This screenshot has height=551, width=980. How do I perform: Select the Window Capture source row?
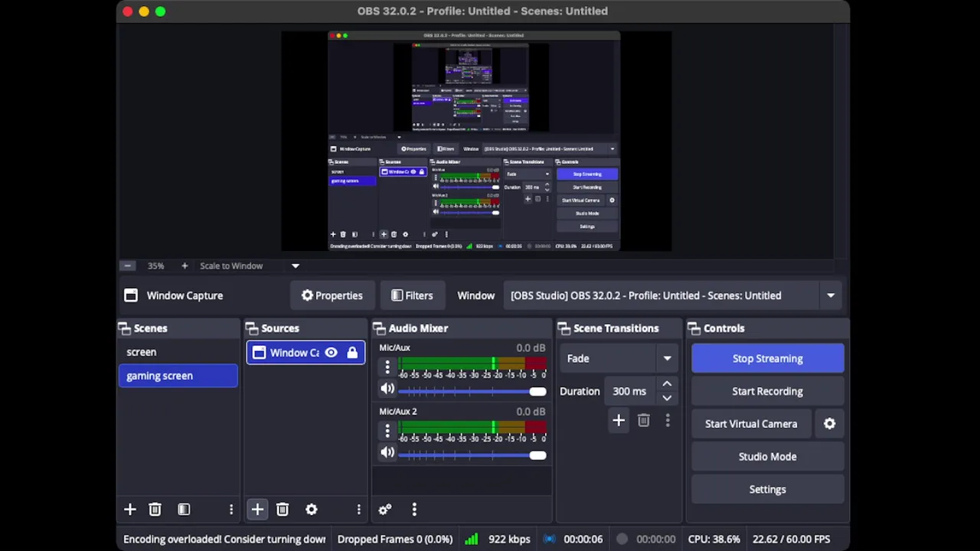[x=305, y=353]
